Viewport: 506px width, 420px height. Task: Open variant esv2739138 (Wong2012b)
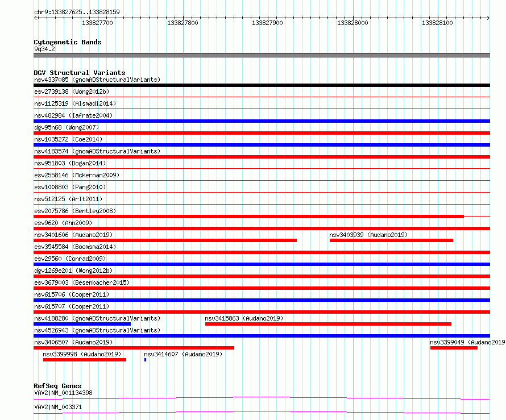[x=72, y=92]
